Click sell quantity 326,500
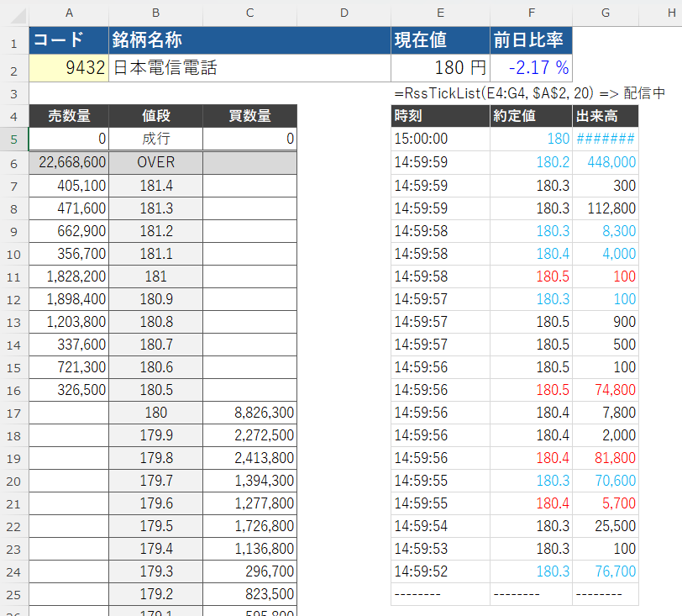 (x=69, y=390)
